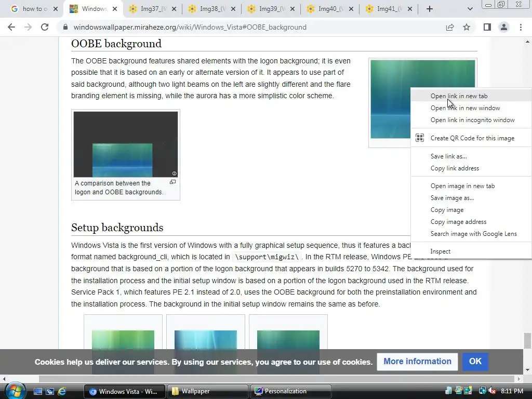Switch to the Personalization taskbar button

290,391
